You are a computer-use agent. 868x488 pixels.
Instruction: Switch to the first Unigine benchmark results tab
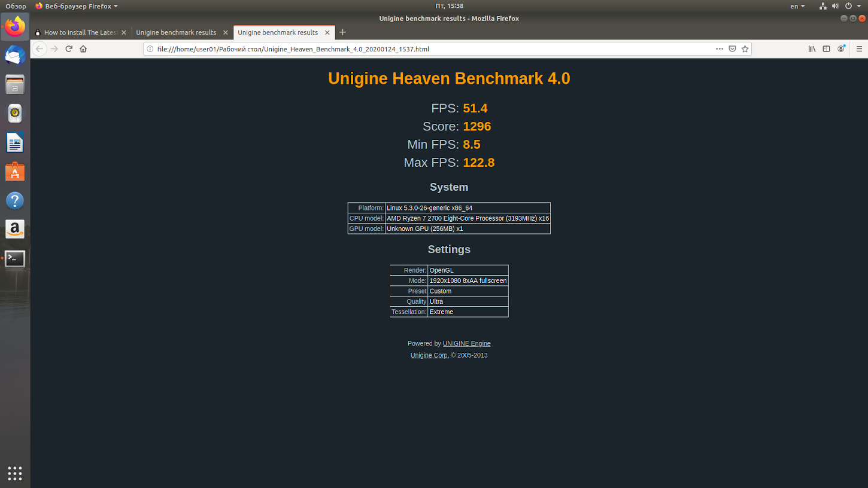[176, 32]
